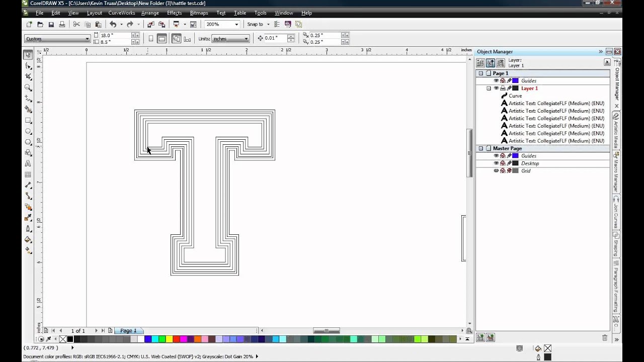644x362 pixels.
Task: Click the Print icon
Action: tap(62, 24)
